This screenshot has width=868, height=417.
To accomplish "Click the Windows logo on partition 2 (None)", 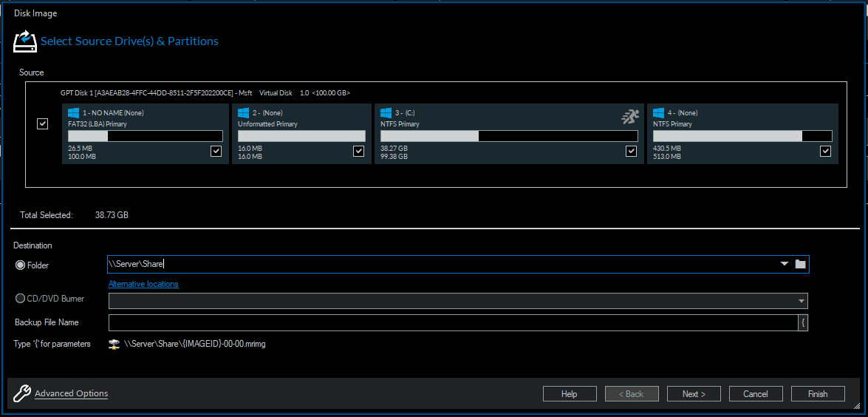I will point(243,113).
